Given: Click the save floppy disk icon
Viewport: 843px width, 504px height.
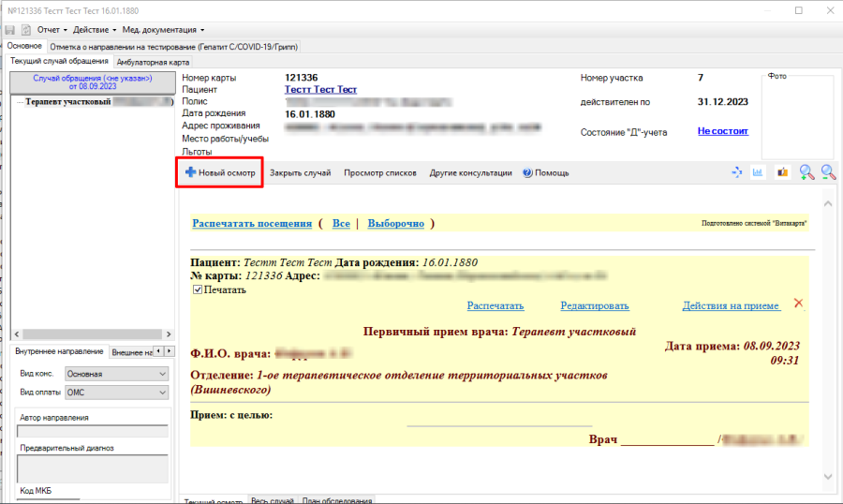Looking at the screenshot, I should 9,30.
